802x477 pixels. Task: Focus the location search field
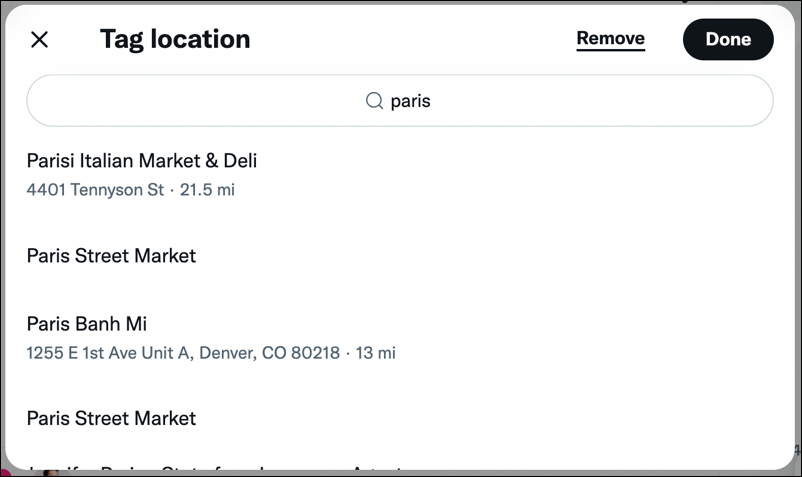coord(400,101)
